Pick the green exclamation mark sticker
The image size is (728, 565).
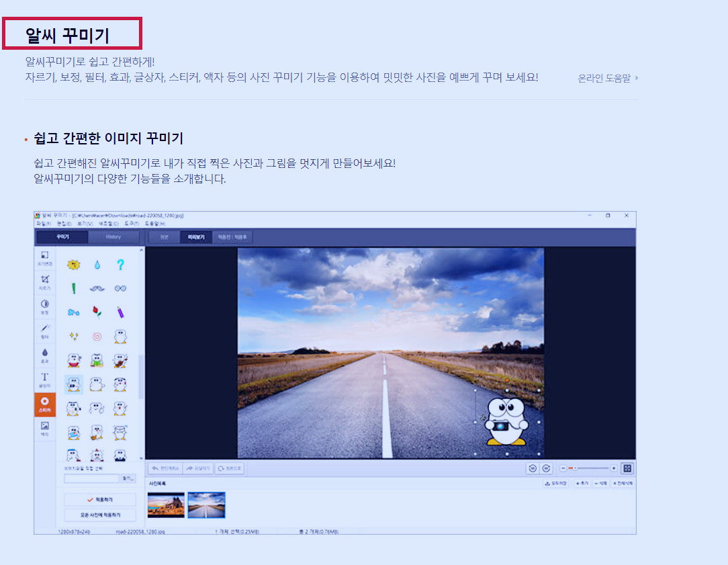click(x=73, y=288)
